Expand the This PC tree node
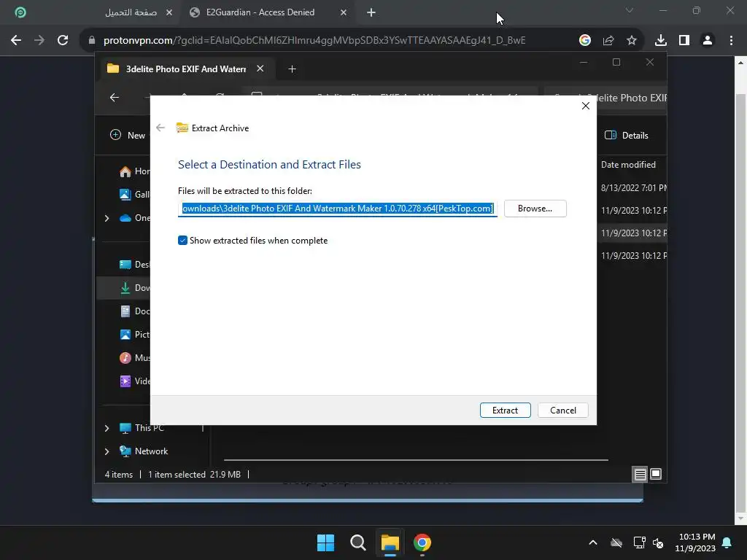Image resolution: width=747 pixels, height=560 pixels. pos(107,428)
